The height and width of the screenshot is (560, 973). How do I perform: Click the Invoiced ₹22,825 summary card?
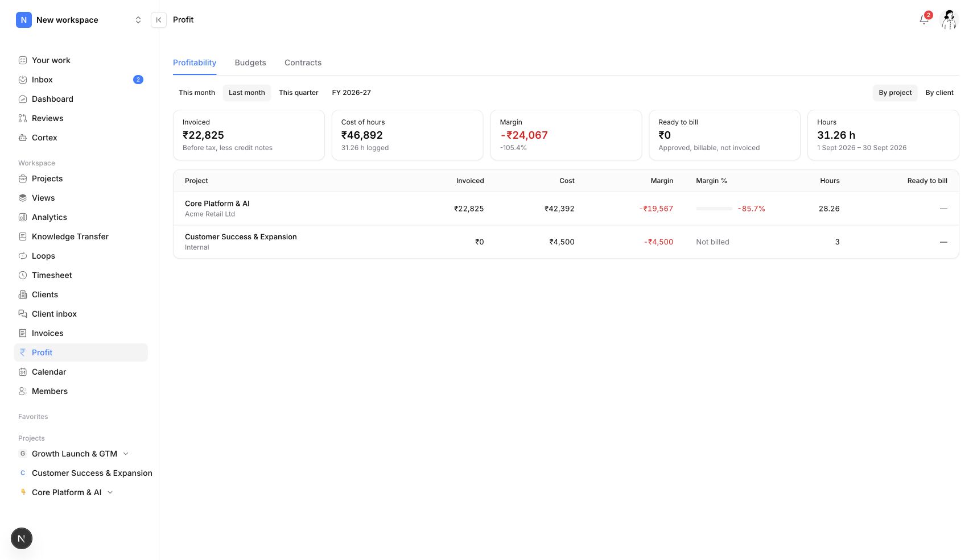tap(249, 135)
